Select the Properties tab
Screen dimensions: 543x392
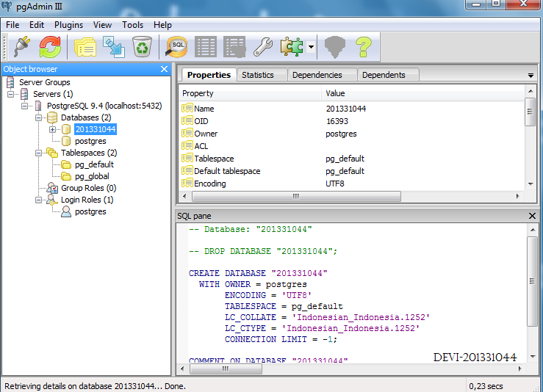click(x=209, y=75)
